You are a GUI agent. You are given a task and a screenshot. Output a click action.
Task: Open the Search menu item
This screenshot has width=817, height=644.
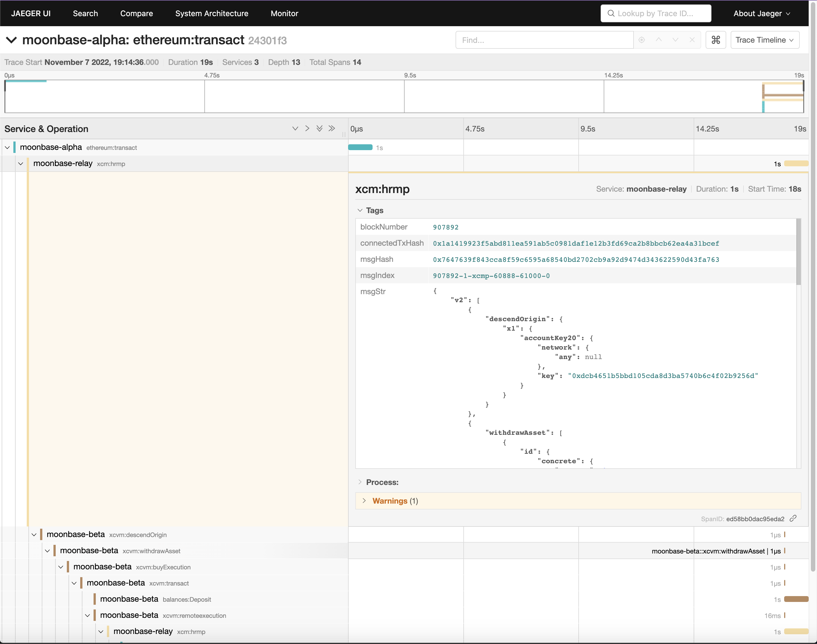click(85, 14)
